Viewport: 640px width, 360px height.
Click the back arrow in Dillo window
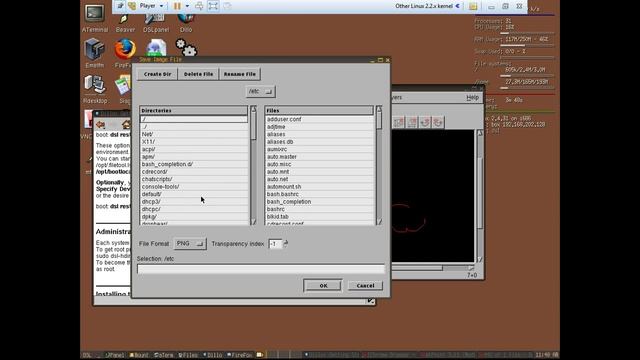tap(100, 125)
